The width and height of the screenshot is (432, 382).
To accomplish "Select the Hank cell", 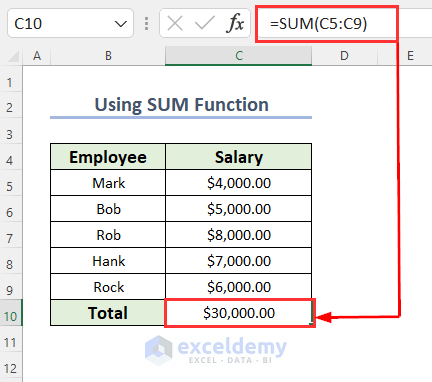I will pos(108,261).
